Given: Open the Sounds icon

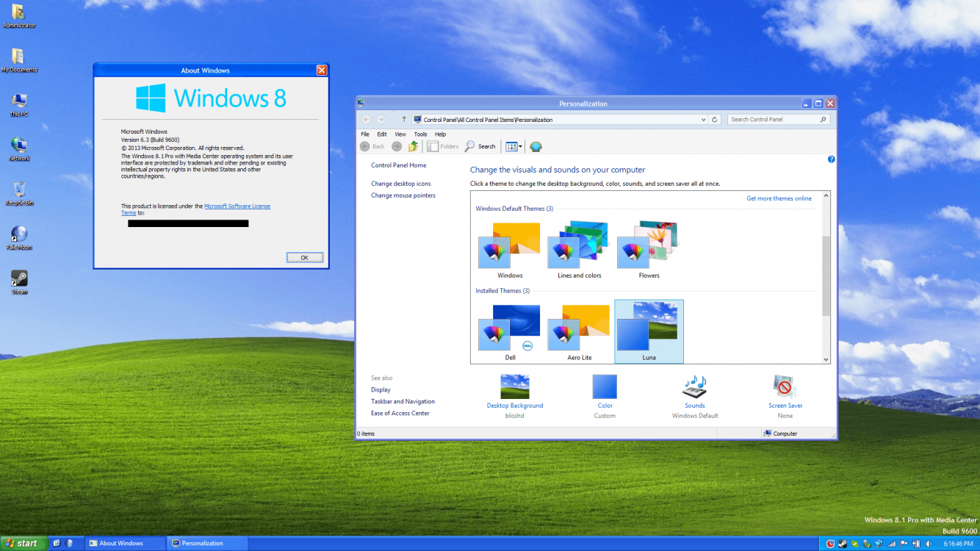Looking at the screenshot, I should pyautogui.click(x=694, y=386).
